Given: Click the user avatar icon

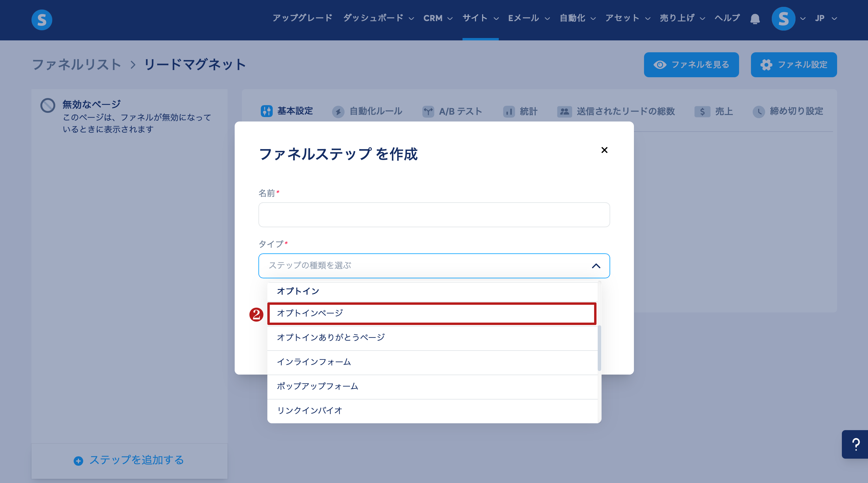Looking at the screenshot, I should pos(783,18).
